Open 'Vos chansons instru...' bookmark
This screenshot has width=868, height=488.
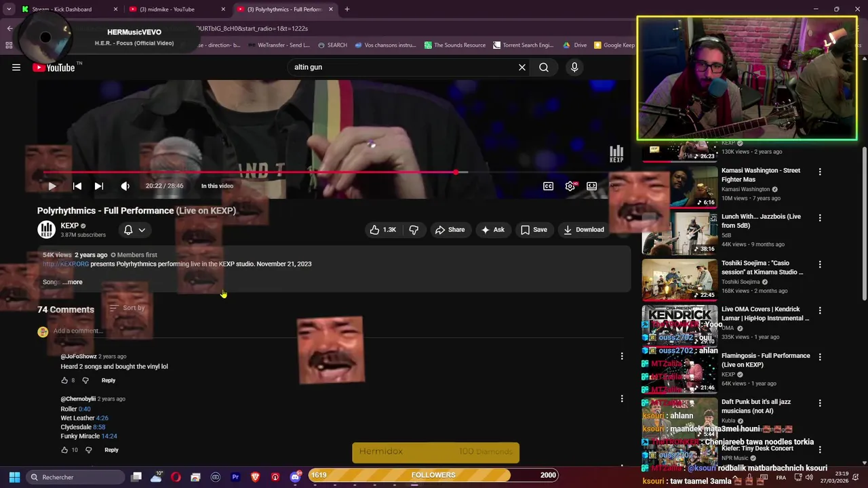(386, 45)
